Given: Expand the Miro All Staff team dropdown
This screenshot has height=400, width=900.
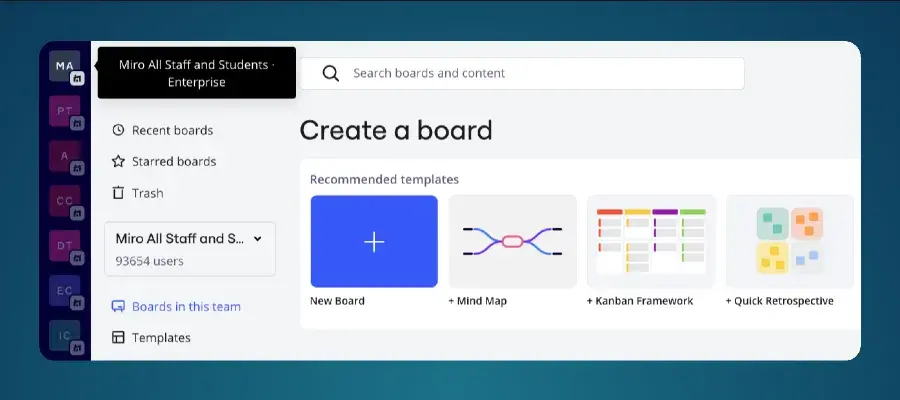Looking at the screenshot, I should coord(190,249).
